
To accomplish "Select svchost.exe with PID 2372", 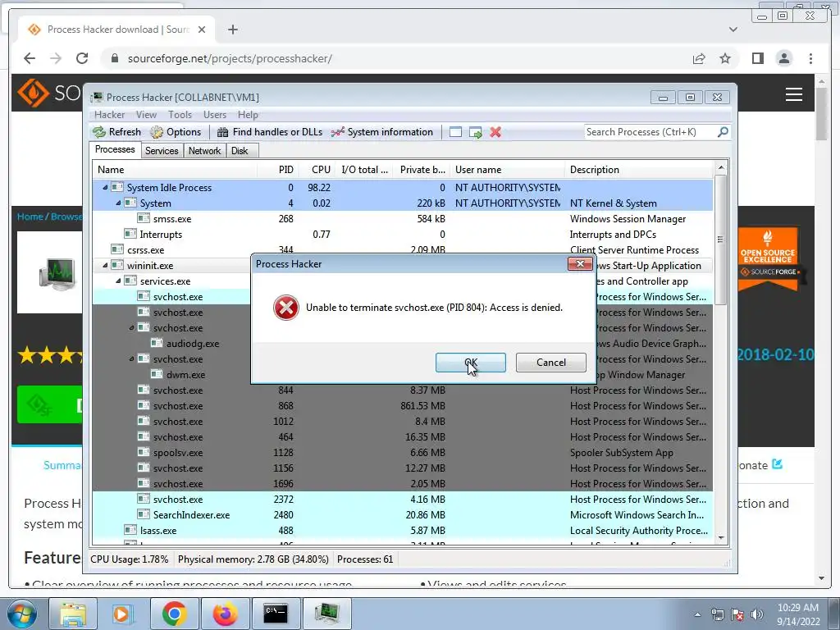I will click(x=402, y=500).
